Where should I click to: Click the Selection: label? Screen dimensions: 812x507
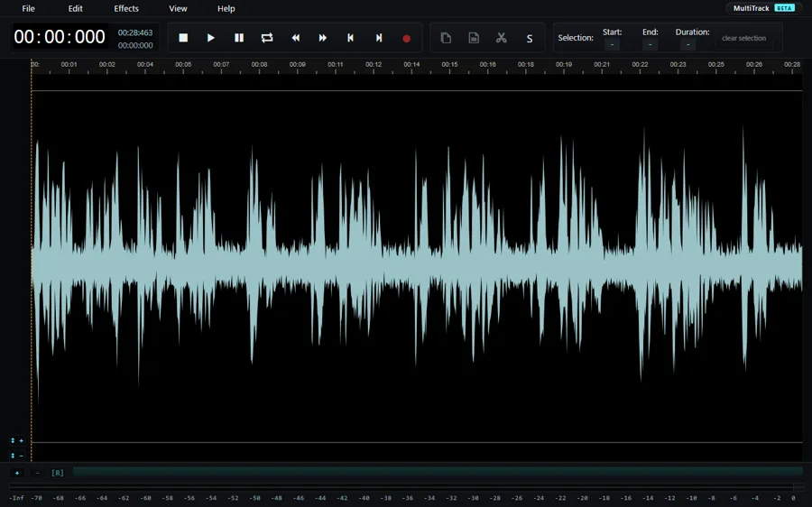click(x=576, y=38)
